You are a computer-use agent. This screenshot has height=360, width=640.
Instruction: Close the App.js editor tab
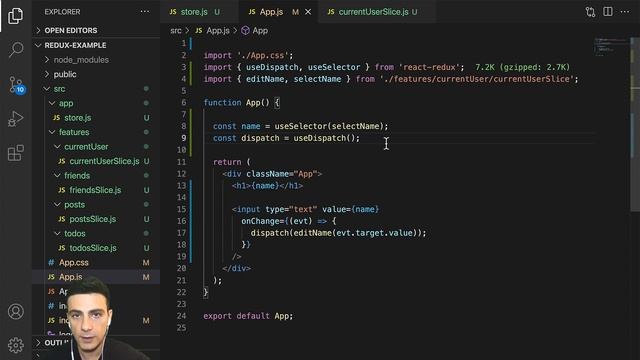(308, 12)
